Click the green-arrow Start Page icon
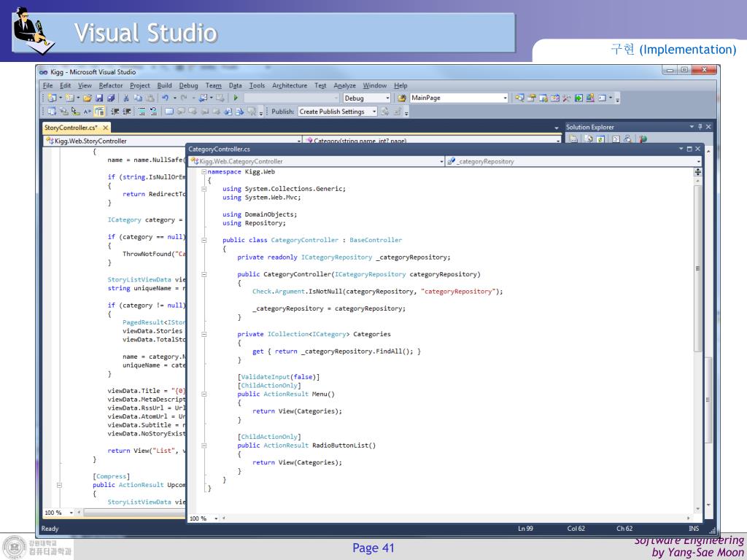747x560 pixels. (x=578, y=98)
